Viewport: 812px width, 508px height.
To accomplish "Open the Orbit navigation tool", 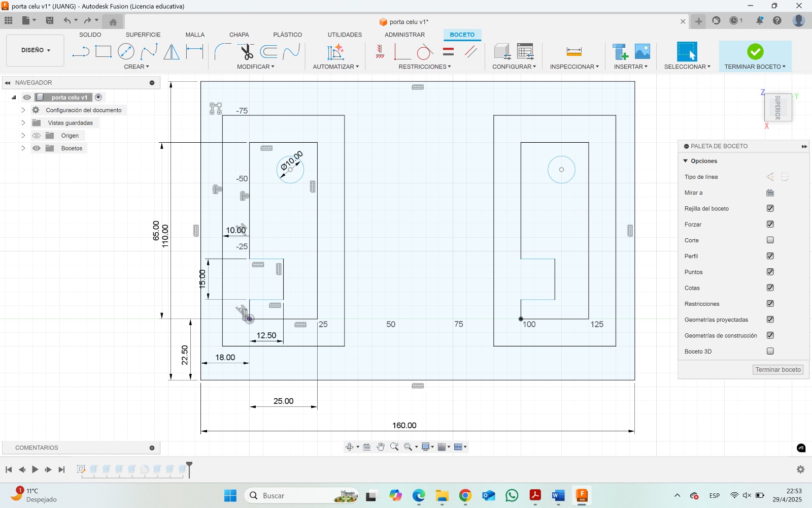I will pos(350,447).
